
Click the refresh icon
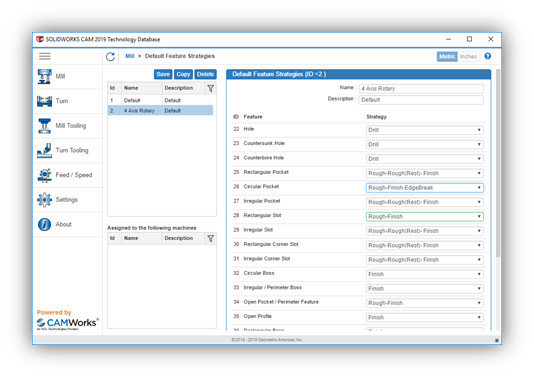tap(110, 57)
